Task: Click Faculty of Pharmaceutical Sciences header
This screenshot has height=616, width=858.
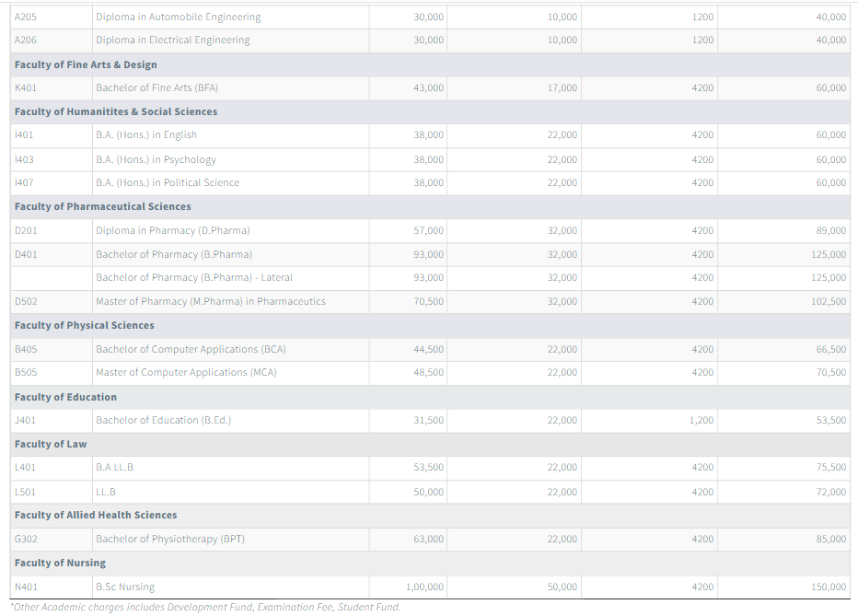Action: point(103,206)
